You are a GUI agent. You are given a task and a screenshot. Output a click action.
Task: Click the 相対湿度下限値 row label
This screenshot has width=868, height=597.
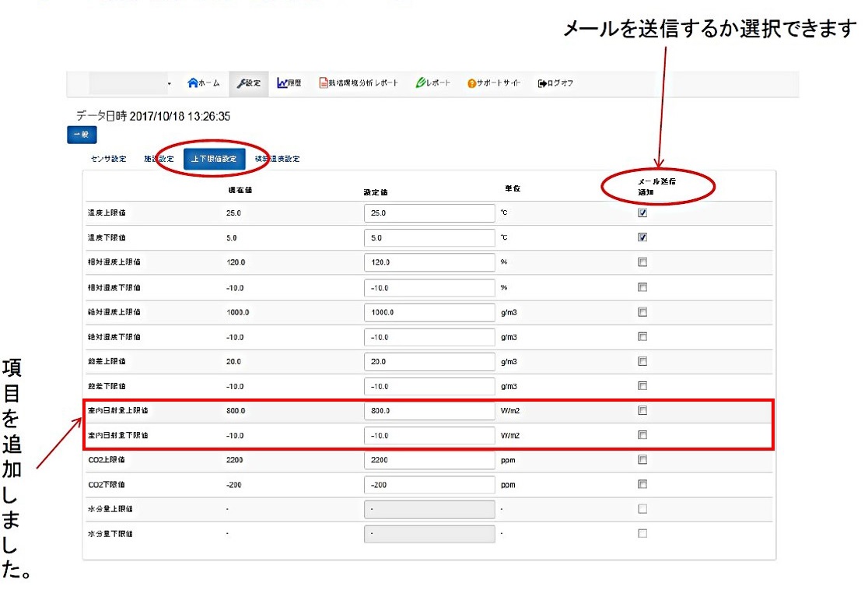click(x=114, y=288)
